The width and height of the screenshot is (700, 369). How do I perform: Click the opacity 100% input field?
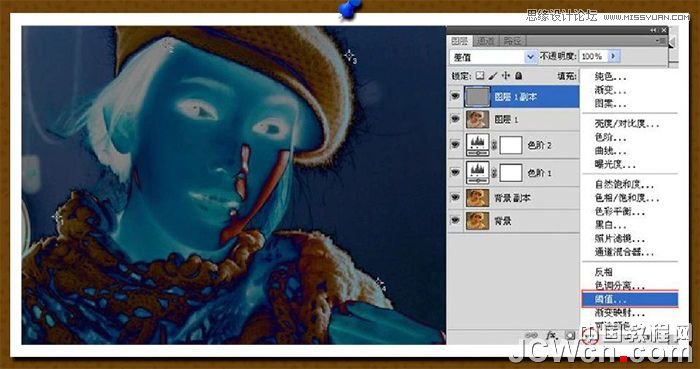pyautogui.click(x=593, y=56)
